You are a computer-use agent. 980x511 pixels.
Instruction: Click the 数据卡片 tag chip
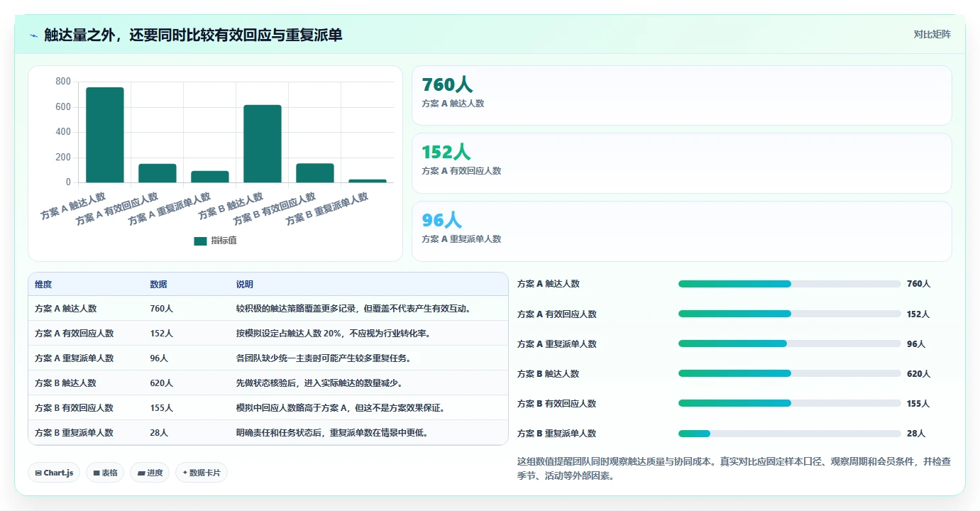click(x=202, y=473)
